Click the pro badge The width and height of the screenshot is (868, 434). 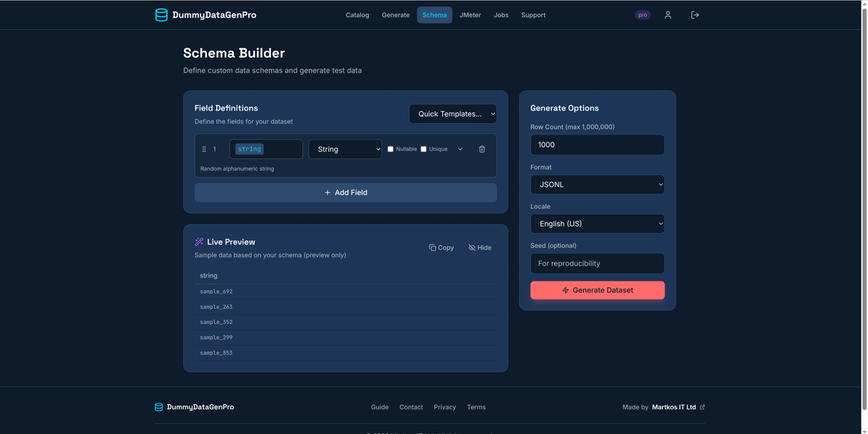pos(642,15)
